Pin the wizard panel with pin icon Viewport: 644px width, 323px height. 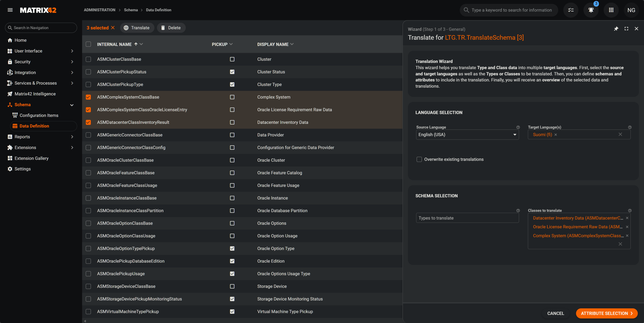(616, 29)
